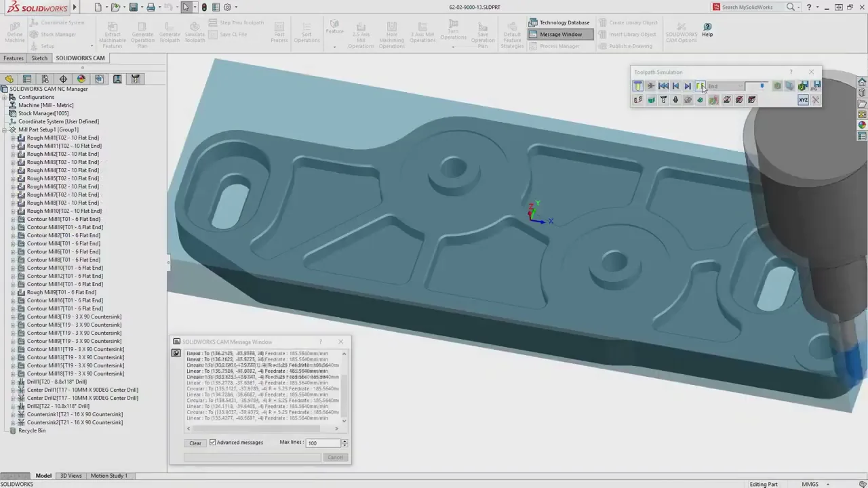Open the Appearances color ball task pane icon

(x=862, y=125)
